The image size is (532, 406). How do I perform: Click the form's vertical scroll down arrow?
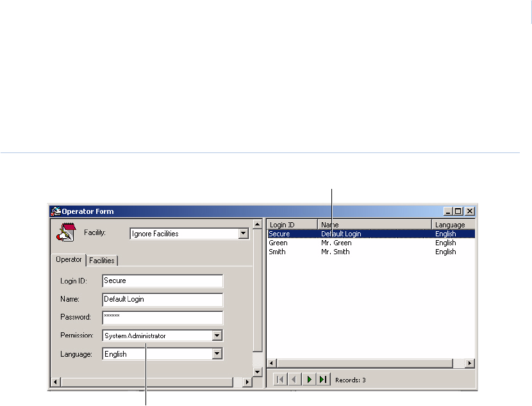tap(258, 372)
